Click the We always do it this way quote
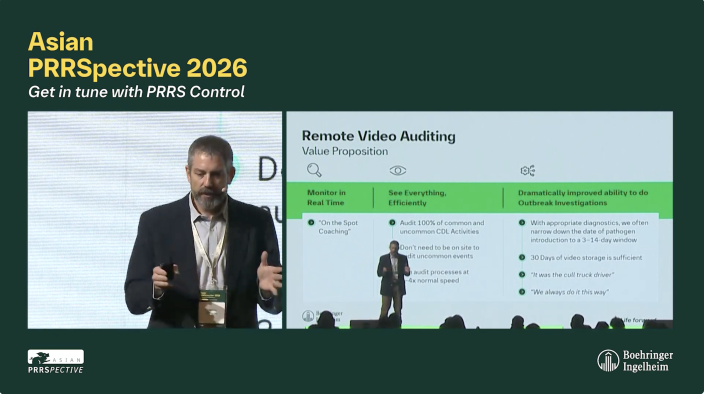Viewport: 704px width, 394px height. click(569, 292)
